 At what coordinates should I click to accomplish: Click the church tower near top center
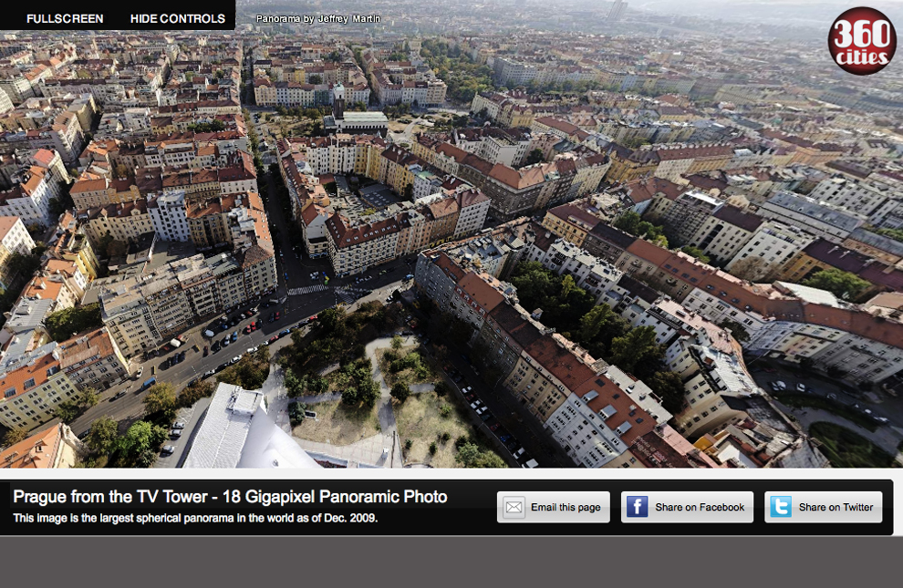[x=337, y=98]
